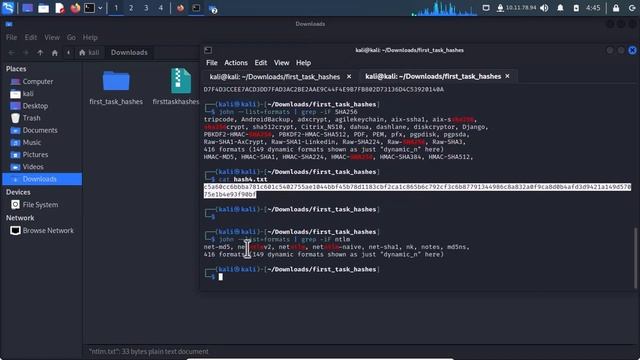Screen dimensions: 640x360
Task: Go to parent folder with up arrow
Action: [40, 53]
